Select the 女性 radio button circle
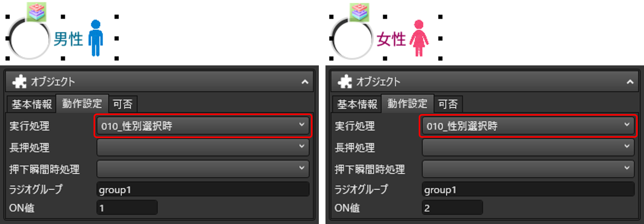 [352, 39]
